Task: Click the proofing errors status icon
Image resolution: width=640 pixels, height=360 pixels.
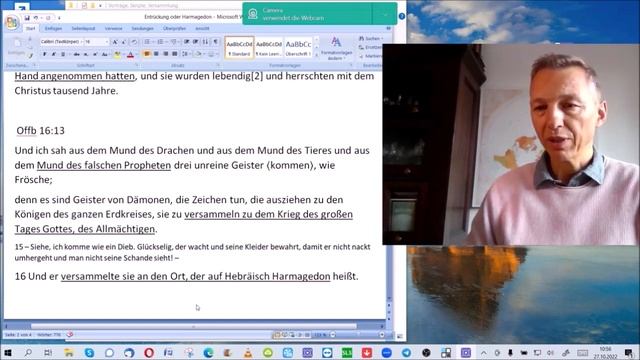Action: click(70, 335)
